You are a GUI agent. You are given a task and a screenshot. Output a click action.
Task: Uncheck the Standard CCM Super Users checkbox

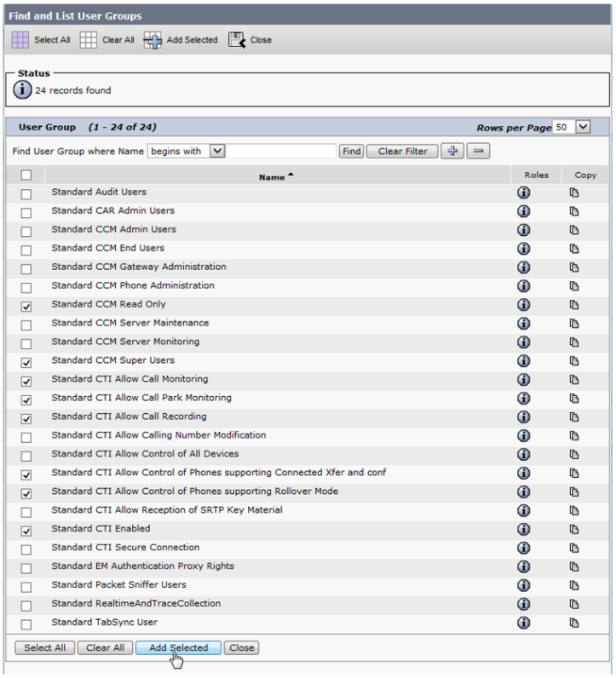pos(26,362)
